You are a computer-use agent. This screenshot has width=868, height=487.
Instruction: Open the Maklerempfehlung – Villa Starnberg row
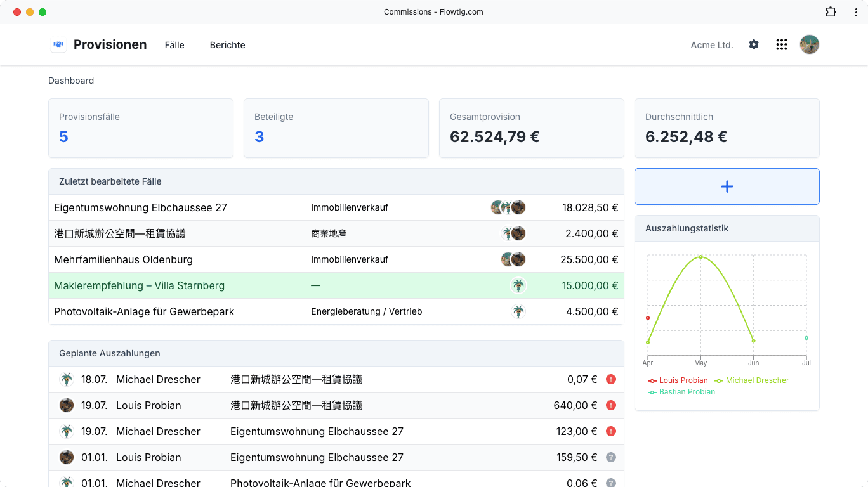(x=336, y=285)
